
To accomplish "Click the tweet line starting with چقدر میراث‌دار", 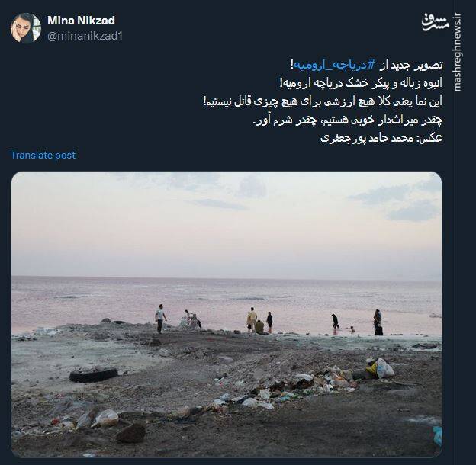I will (347, 120).
